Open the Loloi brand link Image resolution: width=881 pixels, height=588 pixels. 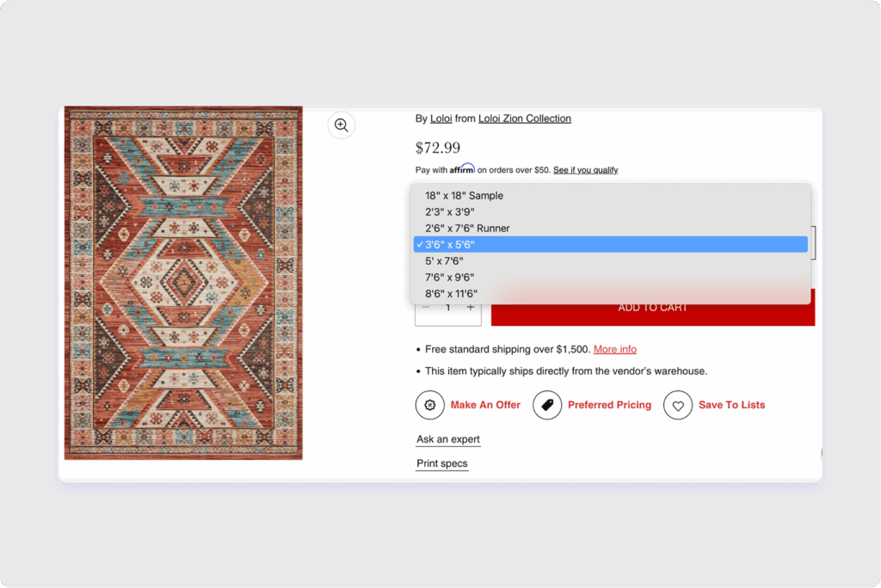[441, 119]
